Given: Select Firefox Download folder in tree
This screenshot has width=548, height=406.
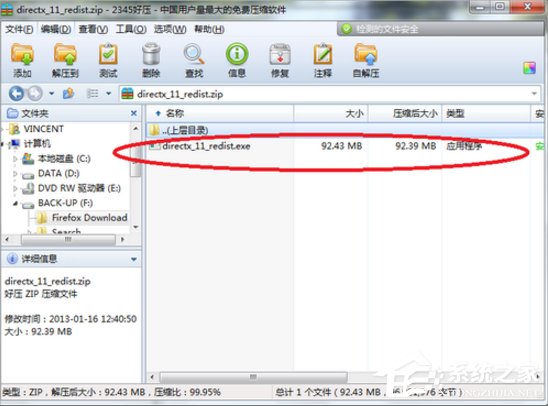Looking at the screenshot, I should coord(89,218).
